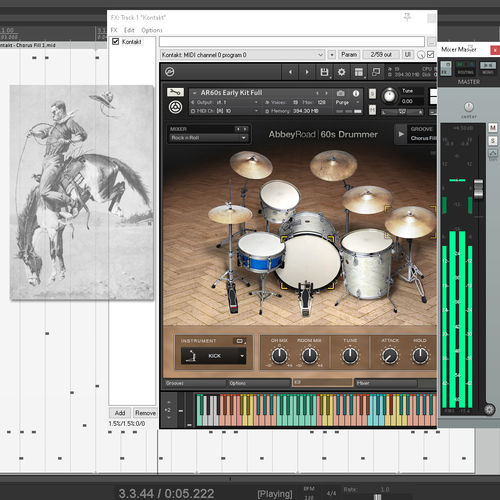Click the plus preset button
Viewport: 500px width, 500px height.
coord(332,55)
